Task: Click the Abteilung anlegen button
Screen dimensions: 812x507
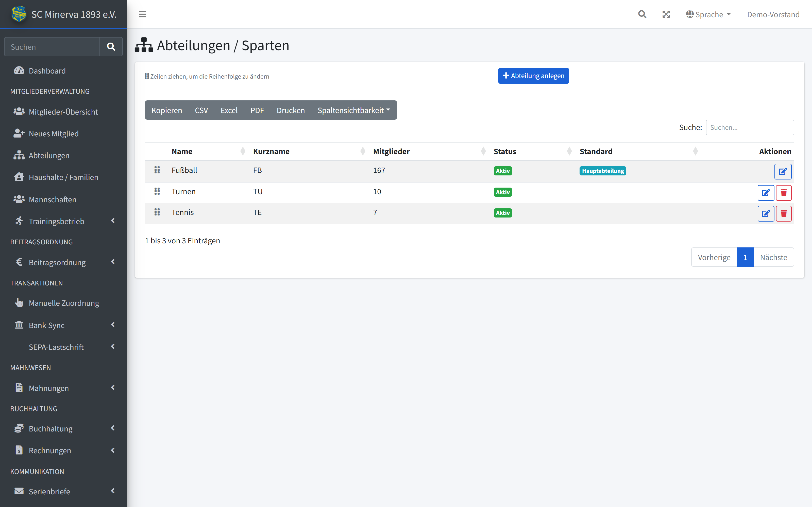Action: [x=533, y=76]
